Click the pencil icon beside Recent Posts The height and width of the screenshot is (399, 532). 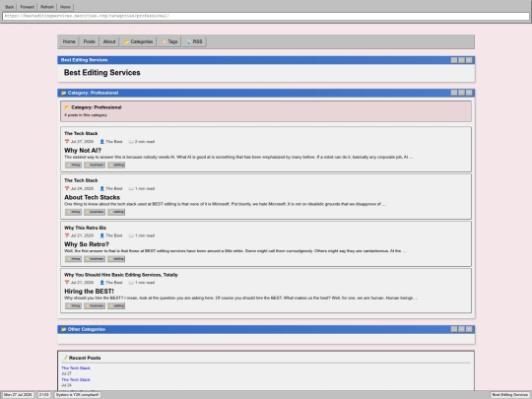(65, 358)
